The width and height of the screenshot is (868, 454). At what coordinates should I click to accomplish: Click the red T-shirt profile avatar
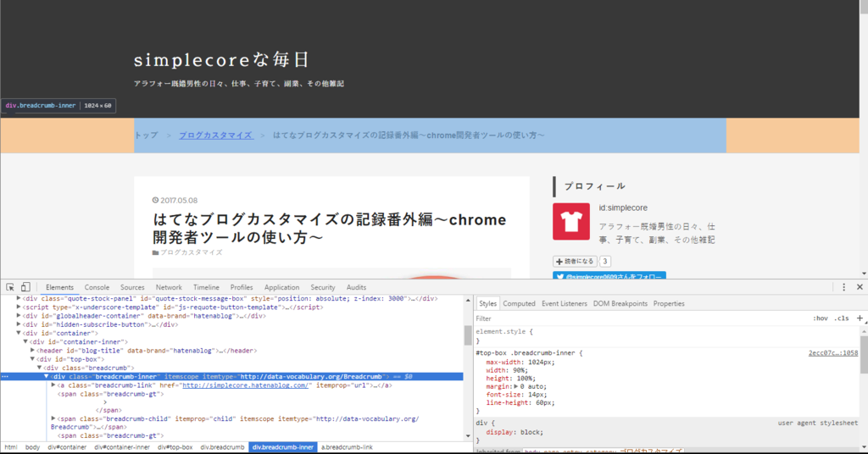coord(570,221)
